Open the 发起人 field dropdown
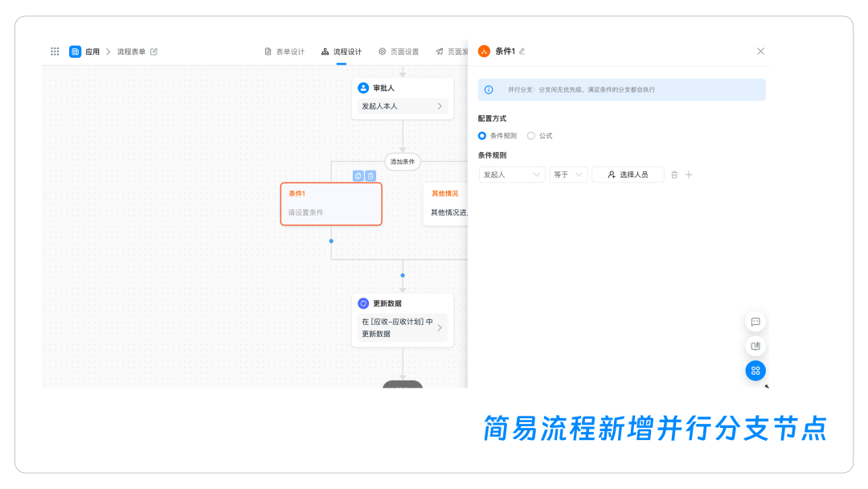This screenshot has height=489, width=868. (512, 175)
